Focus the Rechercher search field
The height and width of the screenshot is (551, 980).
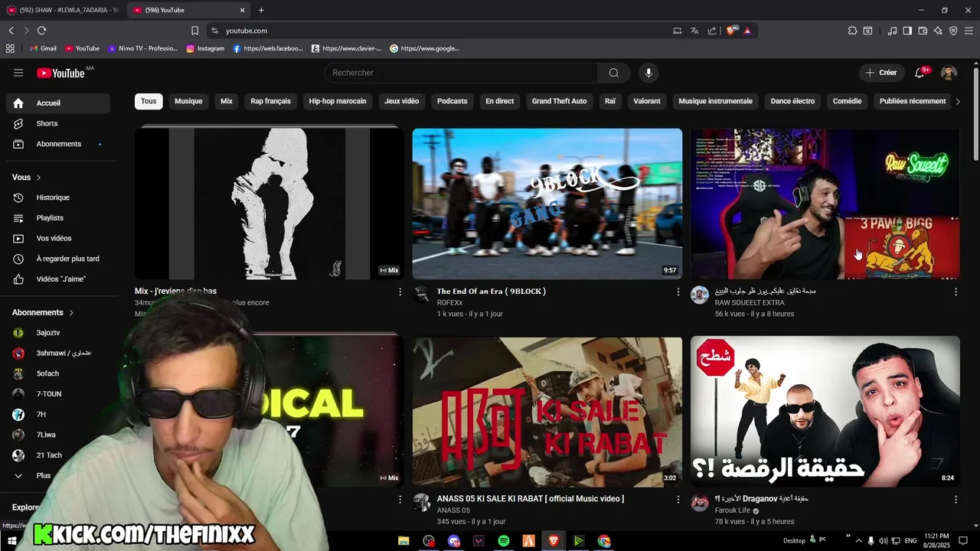[461, 73]
